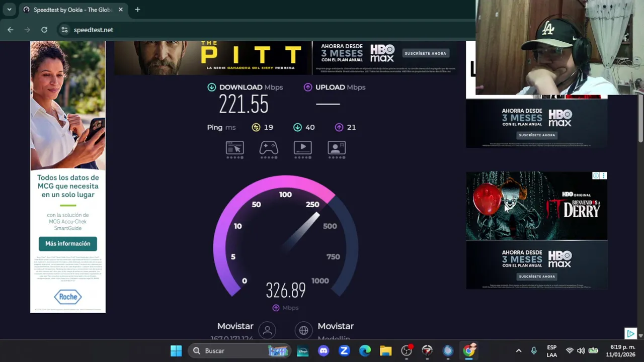Open a new browser tab
The image size is (644, 362).
click(x=137, y=10)
